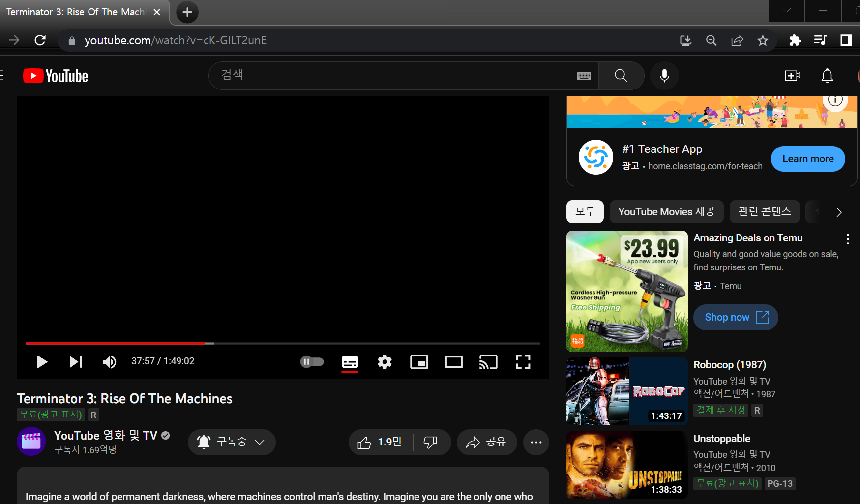Viewport: 860px width, 504px height.
Task: Toggle browser side panel
Action: point(846,40)
